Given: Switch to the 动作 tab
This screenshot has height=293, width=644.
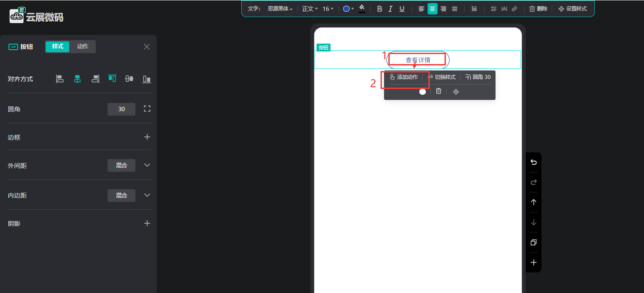Looking at the screenshot, I should (82, 47).
